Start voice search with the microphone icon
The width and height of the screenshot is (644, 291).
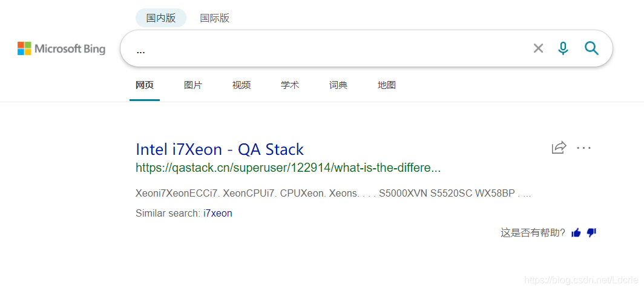pyautogui.click(x=563, y=48)
